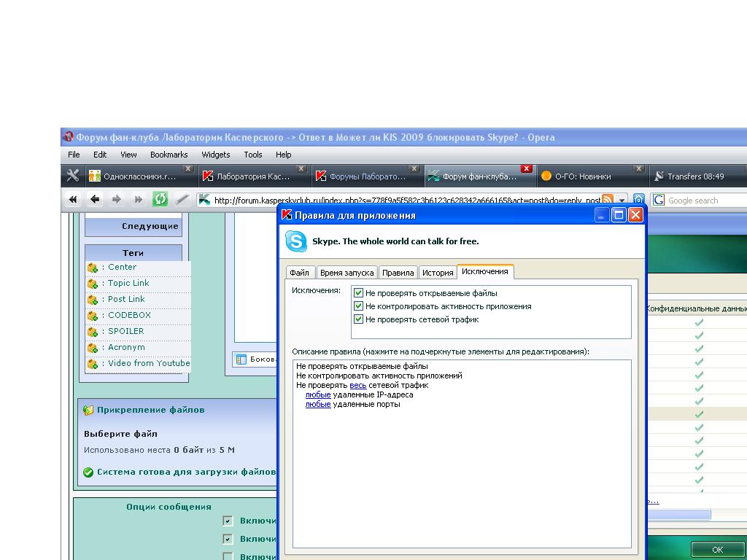Open the Widgets menu

click(x=216, y=155)
